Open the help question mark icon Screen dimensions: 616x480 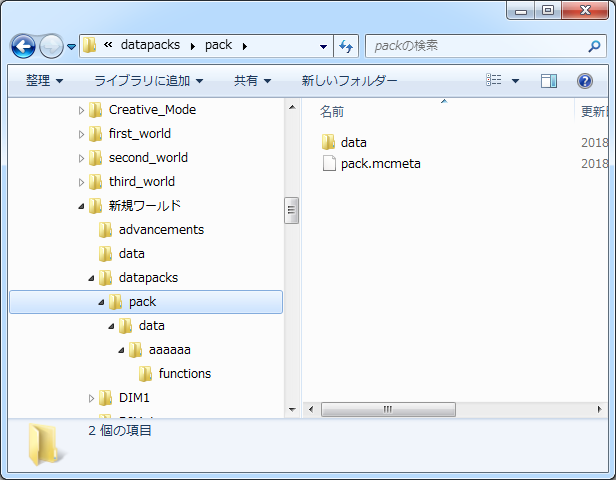[585, 81]
